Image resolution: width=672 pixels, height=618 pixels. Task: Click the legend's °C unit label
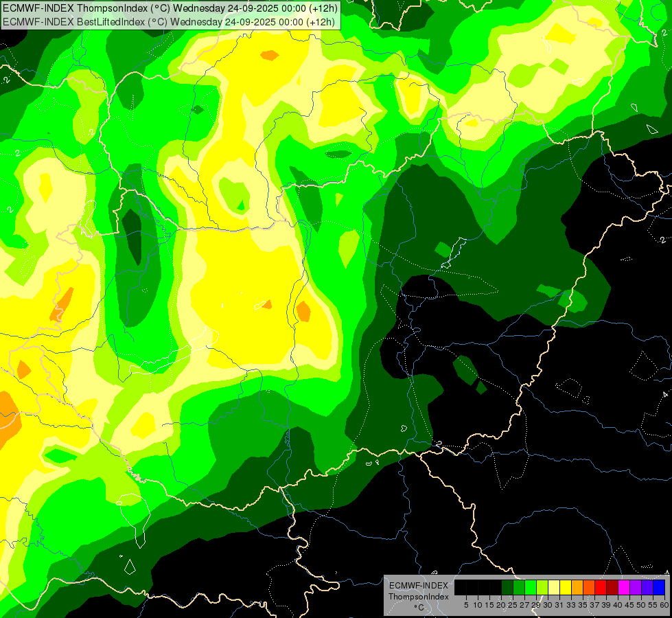coord(419,608)
